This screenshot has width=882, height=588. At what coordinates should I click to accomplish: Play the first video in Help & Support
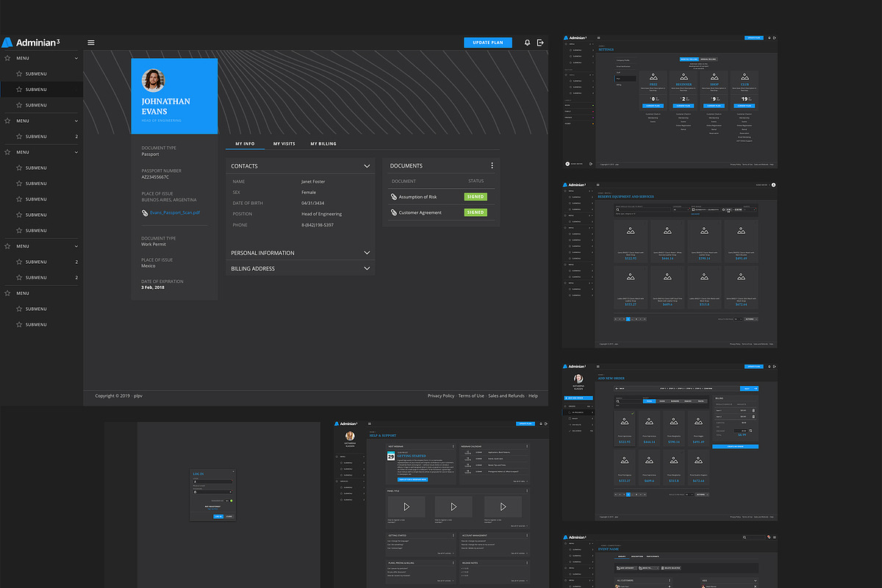coord(406,506)
